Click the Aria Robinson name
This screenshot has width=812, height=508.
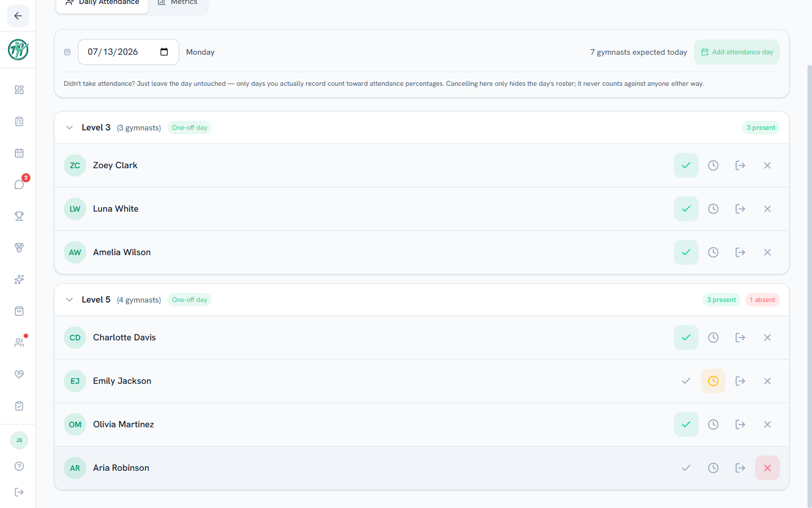[121, 468]
